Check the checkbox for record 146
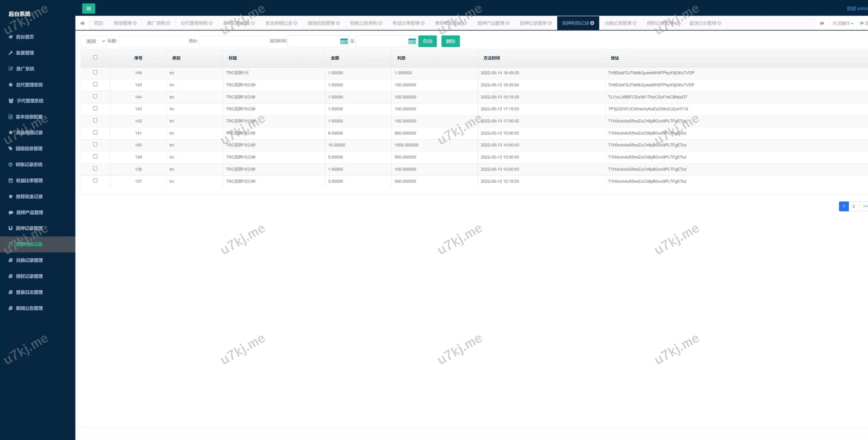868x440 pixels. click(x=95, y=72)
